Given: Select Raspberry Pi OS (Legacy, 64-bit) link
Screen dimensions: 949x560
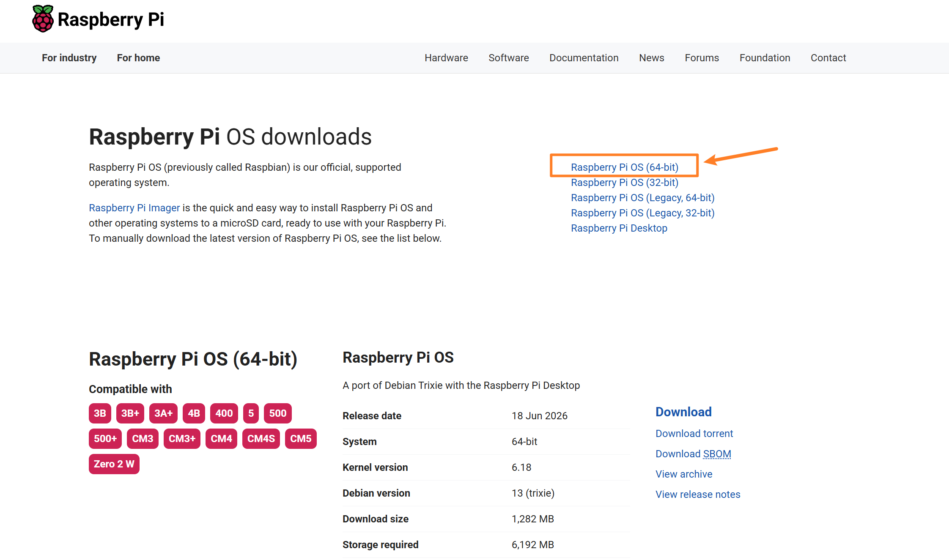Looking at the screenshot, I should coord(643,198).
